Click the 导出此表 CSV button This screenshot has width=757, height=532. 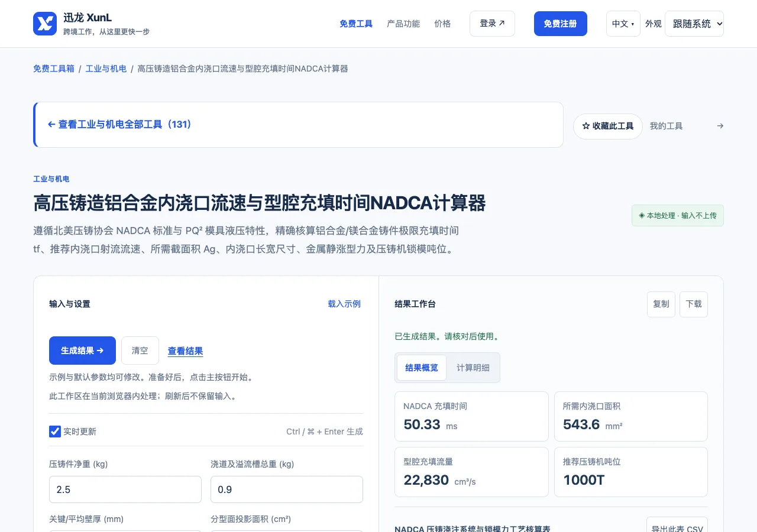(677, 526)
